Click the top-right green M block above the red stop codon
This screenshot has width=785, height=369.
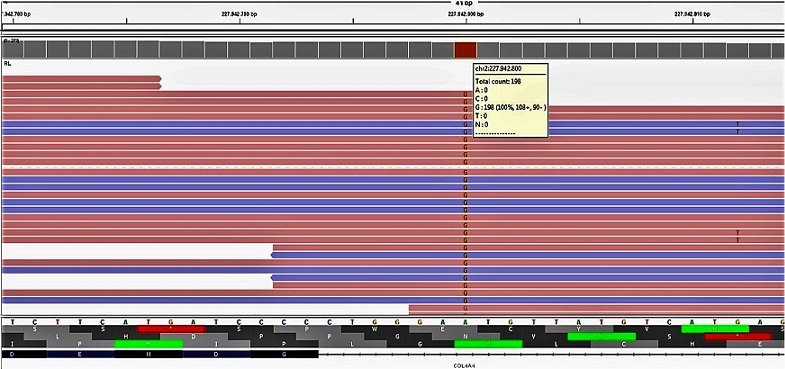[715, 328]
